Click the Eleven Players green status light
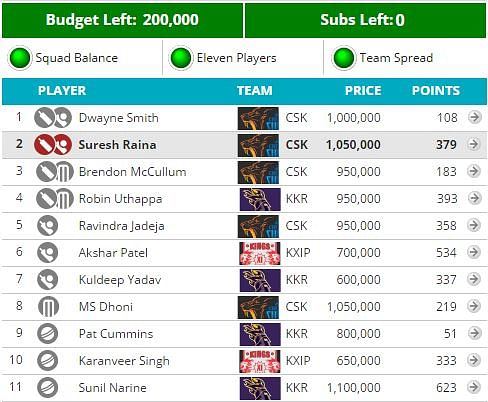 click(x=181, y=58)
